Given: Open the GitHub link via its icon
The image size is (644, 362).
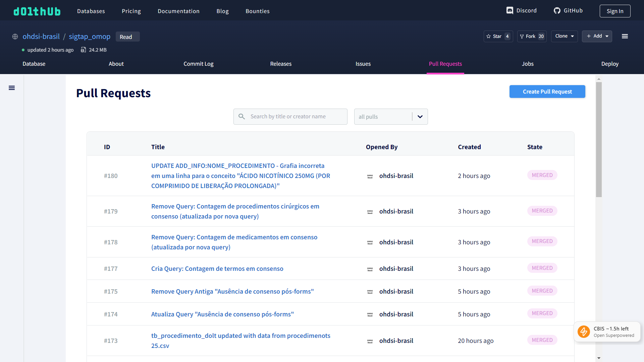Looking at the screenshot, I should (x=557, y=10).
